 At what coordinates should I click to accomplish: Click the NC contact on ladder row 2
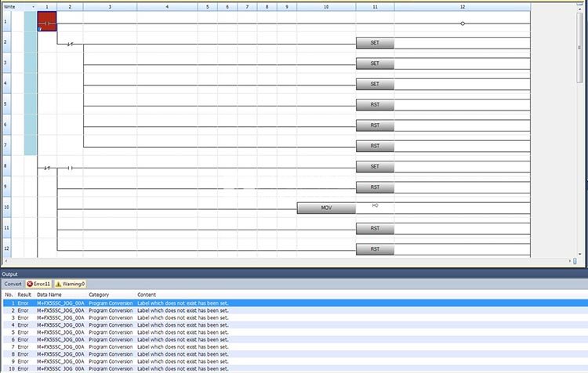70,44
